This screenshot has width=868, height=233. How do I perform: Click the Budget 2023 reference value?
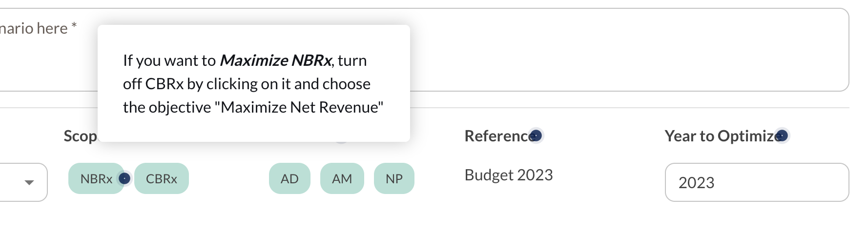509,175
